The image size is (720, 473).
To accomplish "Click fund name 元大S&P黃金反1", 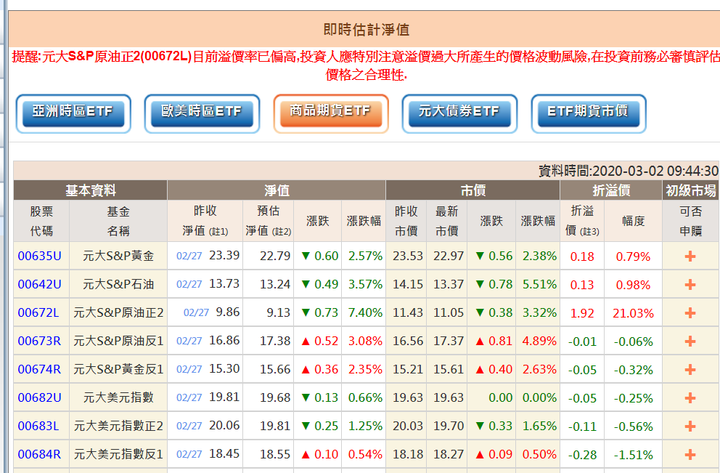I will pyautogui.click(x=118, y=369).
